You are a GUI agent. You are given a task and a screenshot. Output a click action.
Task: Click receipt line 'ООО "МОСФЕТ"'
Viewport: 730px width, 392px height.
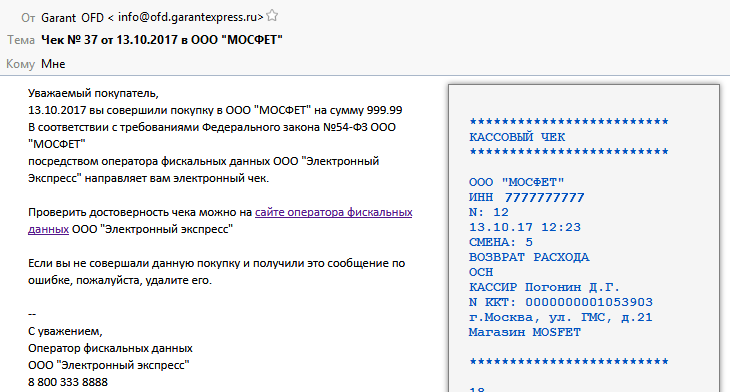click(516, 182)
